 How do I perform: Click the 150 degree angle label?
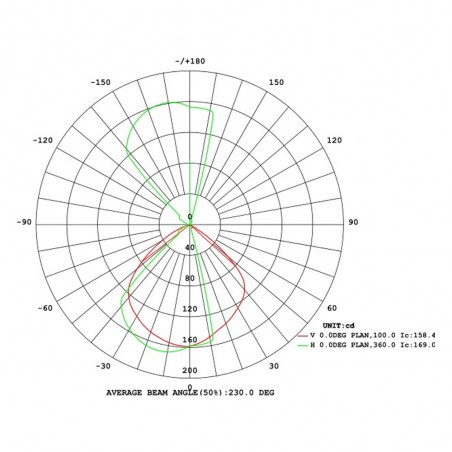[x=277, y=82]
